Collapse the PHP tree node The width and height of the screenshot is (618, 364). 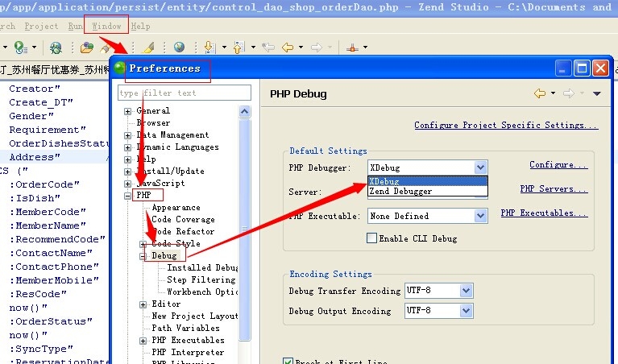[127, 196]
